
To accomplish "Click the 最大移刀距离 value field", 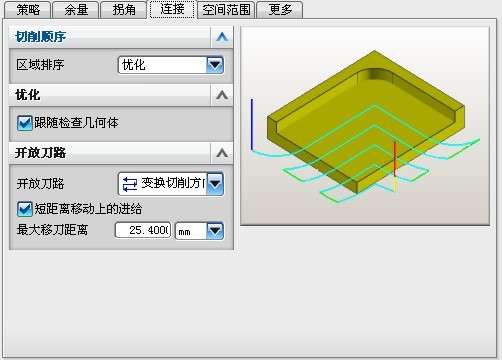I will pos(143,230).
